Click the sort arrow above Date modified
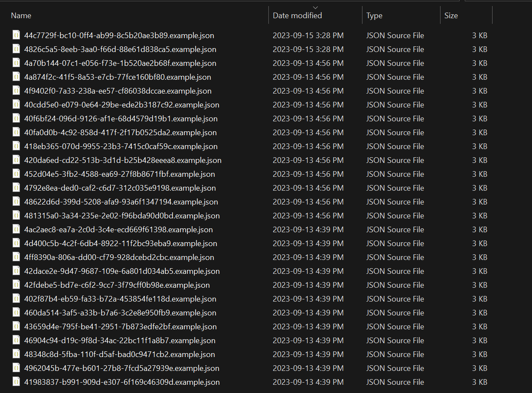The image size is (532, 393). click(315, 7)
